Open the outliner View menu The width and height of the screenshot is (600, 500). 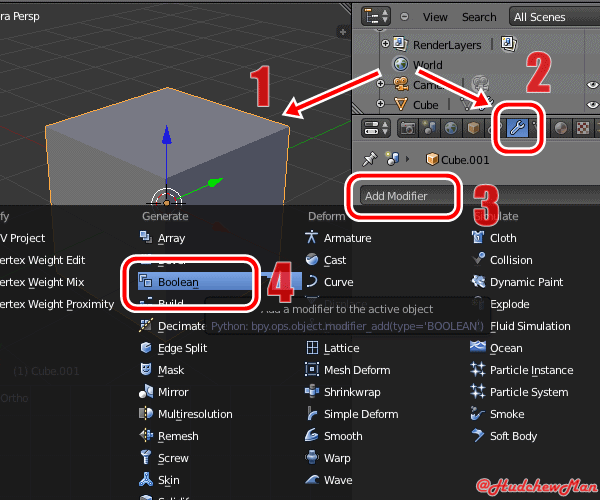(435, 17)
